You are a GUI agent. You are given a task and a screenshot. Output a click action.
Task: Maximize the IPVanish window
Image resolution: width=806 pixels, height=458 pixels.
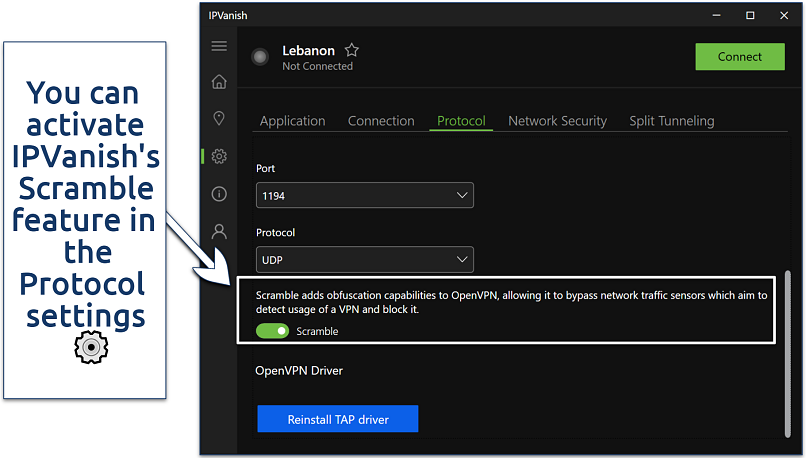click(x=750, y=15)
